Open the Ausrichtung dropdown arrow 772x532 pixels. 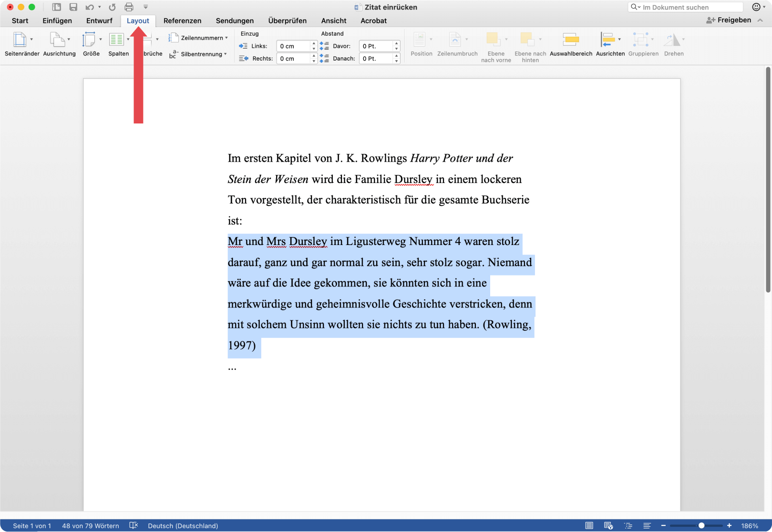point(69,39)
